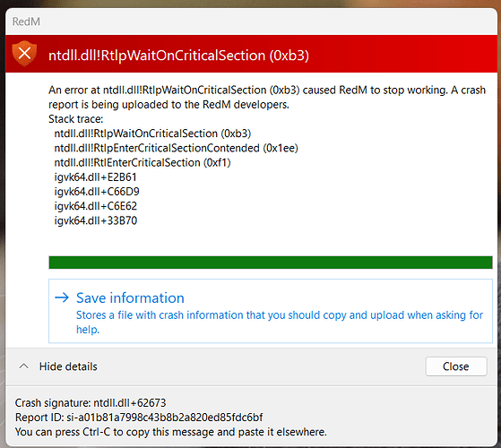Collapse details using the chevron-up icon
501x448 pixels.
pos(23,366)
